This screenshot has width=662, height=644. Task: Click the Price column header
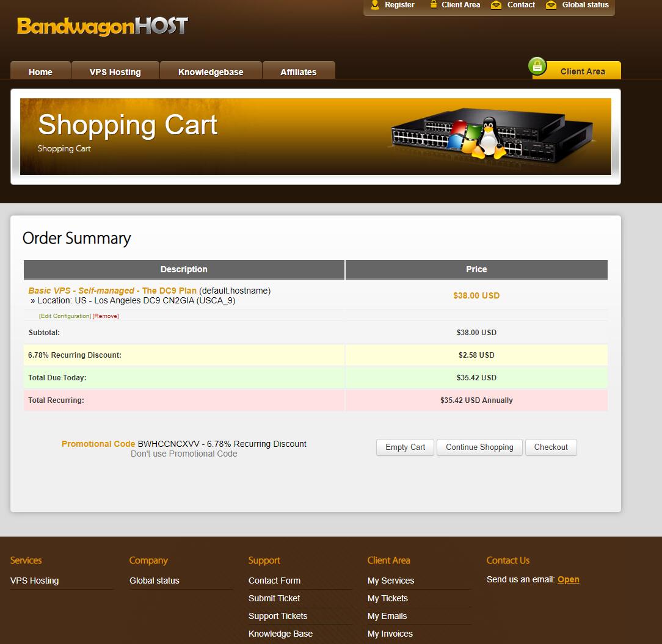tap(477, 269)
